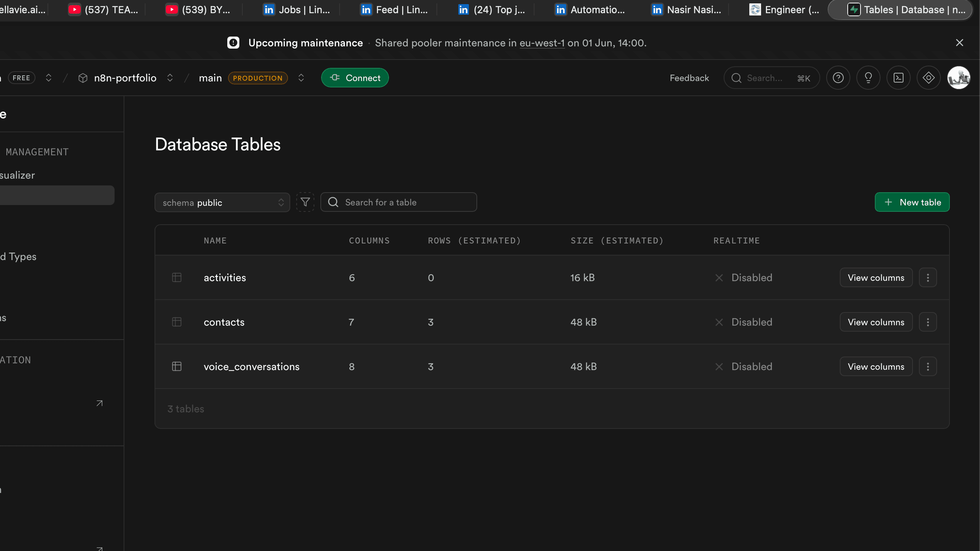Click the ROWS (ESTIMATED) header
This screenshot has height=551, width=980.
pos(475,241)
